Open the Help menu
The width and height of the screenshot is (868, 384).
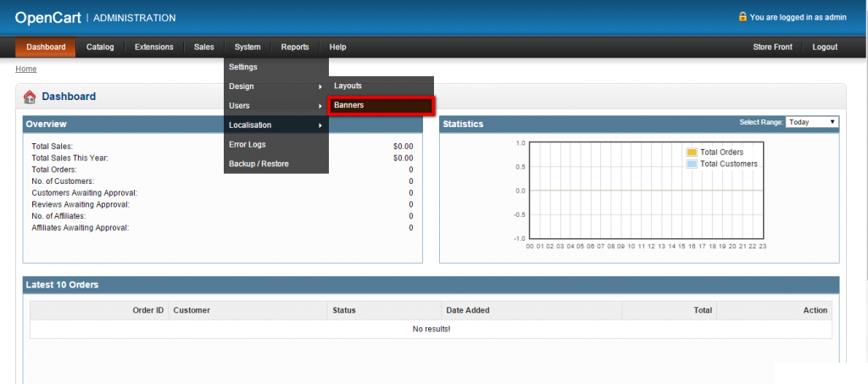point(337,47)
